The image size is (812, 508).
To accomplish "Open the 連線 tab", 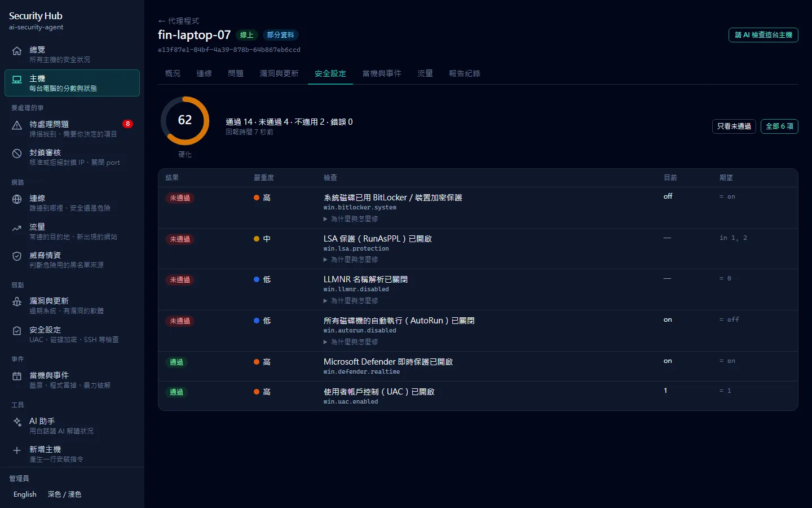I will pos(204,73).
